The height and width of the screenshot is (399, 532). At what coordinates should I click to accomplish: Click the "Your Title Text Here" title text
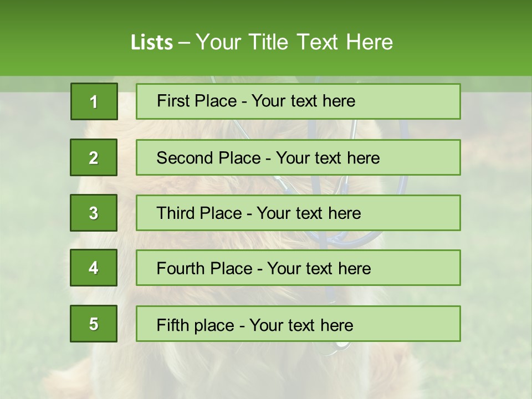(x=294, y=42)
